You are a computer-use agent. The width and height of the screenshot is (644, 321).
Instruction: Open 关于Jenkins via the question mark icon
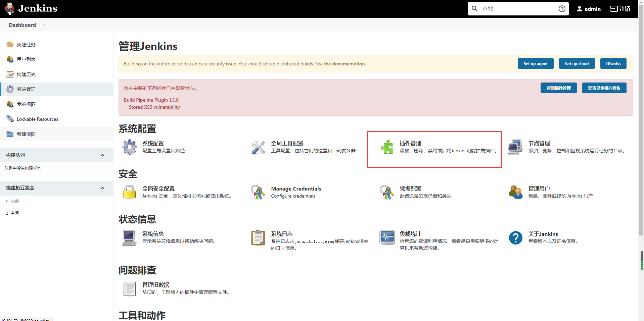(x=516, y=237)
